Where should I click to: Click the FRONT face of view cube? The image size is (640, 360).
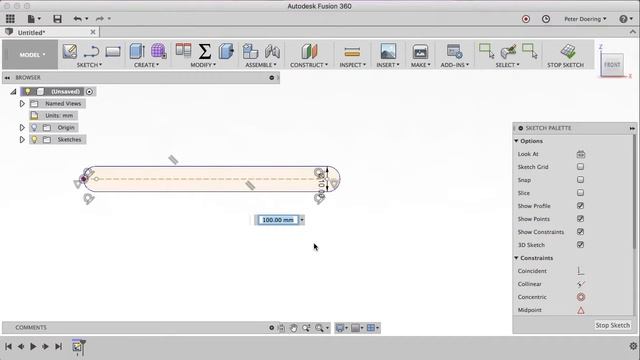612,64
